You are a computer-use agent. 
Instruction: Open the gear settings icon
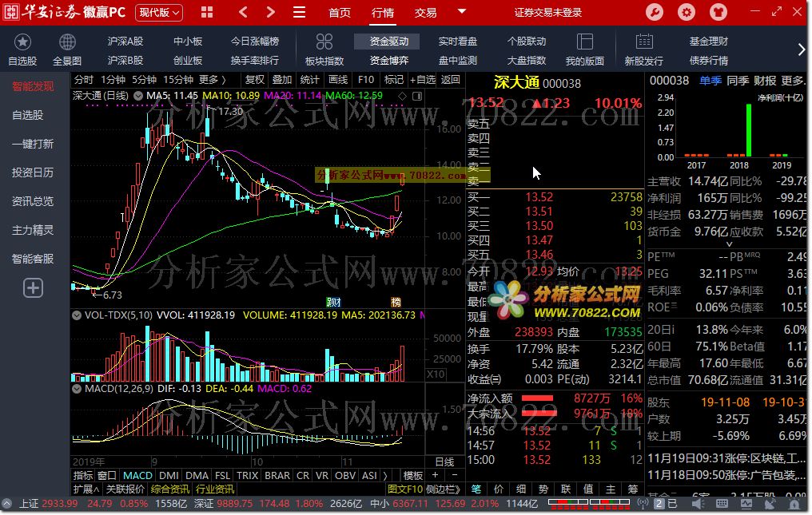(687, 12)
